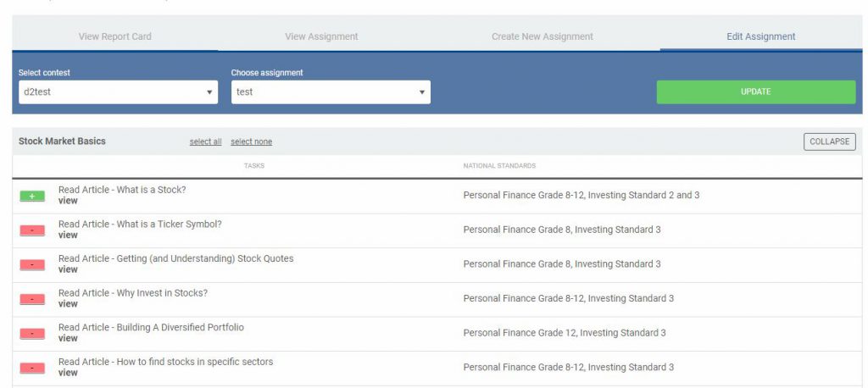Open the Select contest dropdown
This screenshot has width=868, height=388.
(118, 91)
